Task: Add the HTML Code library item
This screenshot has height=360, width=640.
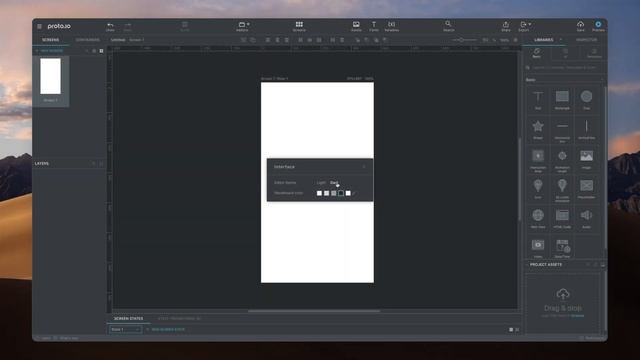Action: (562, 218)
